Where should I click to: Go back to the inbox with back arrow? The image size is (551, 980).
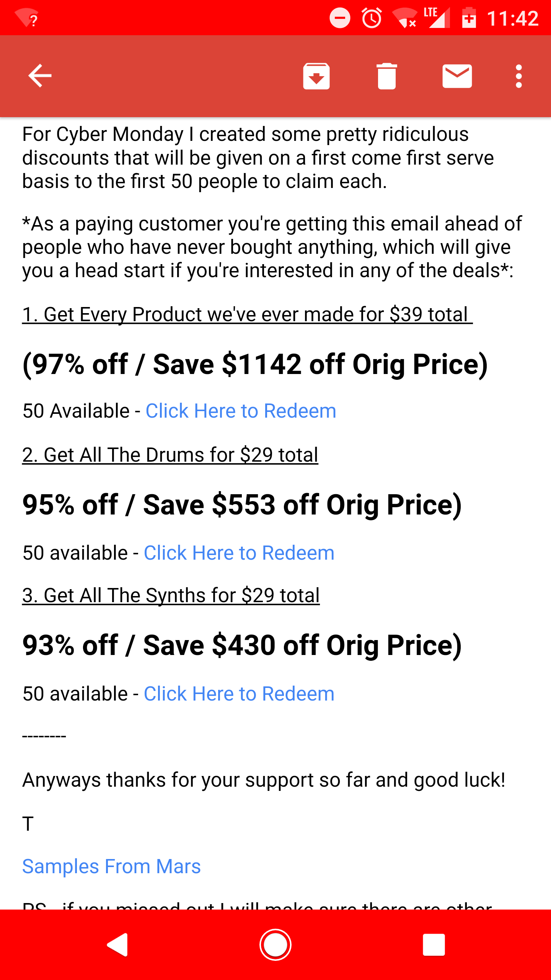(40, 76)
